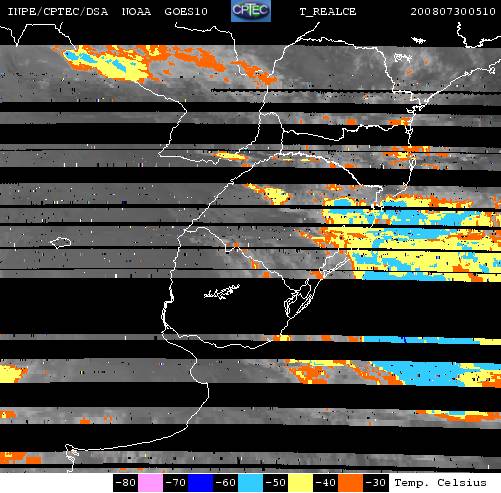The image size is (501, 493).
Task: Click the -80 legend label
Action: [x=126, y=483]
